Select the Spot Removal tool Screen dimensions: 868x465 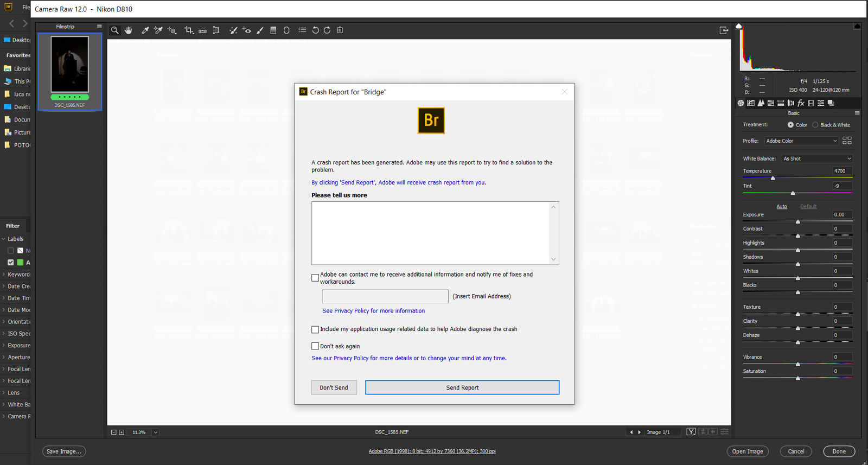click(x=233, y=30)
